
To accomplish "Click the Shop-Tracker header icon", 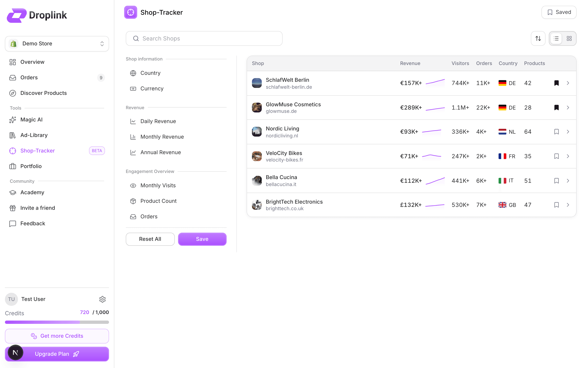I will pyautogui.click(x=131, y=12).
